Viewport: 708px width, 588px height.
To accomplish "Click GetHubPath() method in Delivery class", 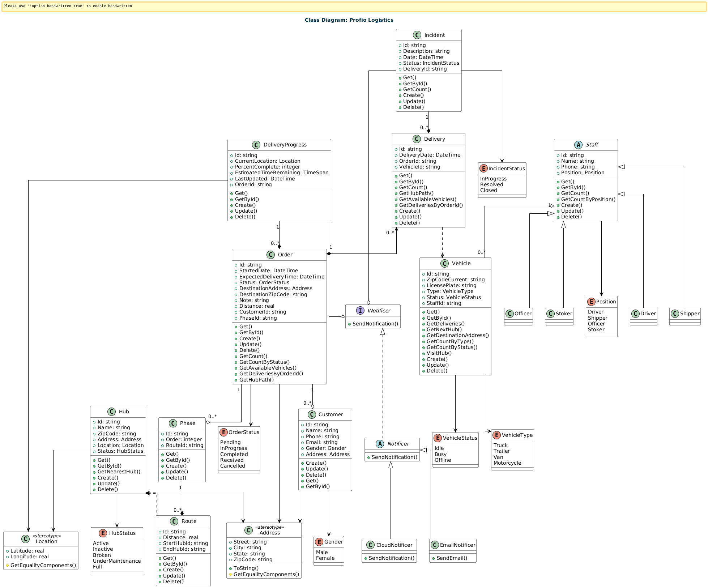I will coord(416,193).
